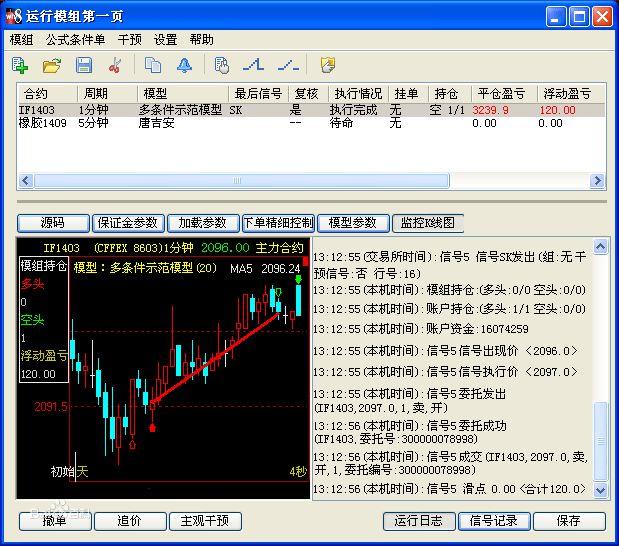
Task: Click the dashed step-line toolbar icon
Action: pyautogui.click(x=288, y=65)
